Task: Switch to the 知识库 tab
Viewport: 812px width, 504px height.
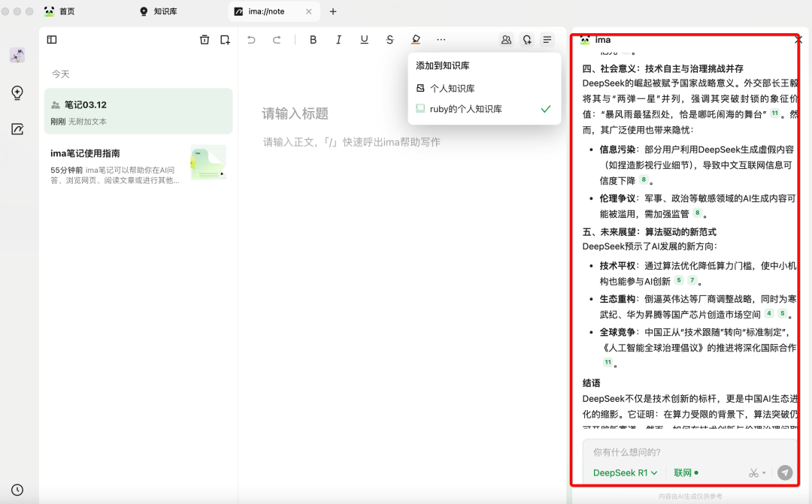Action: coord(159,11)
